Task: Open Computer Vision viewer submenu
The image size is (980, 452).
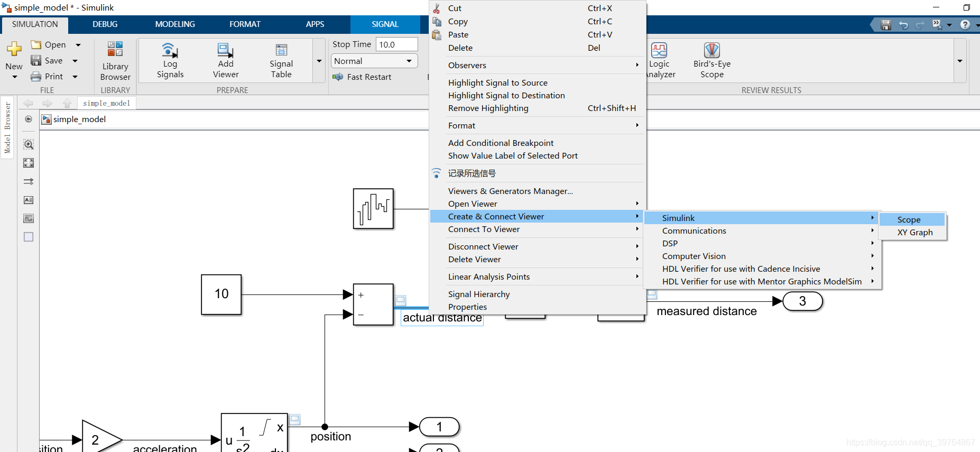Action: (762, 256)
